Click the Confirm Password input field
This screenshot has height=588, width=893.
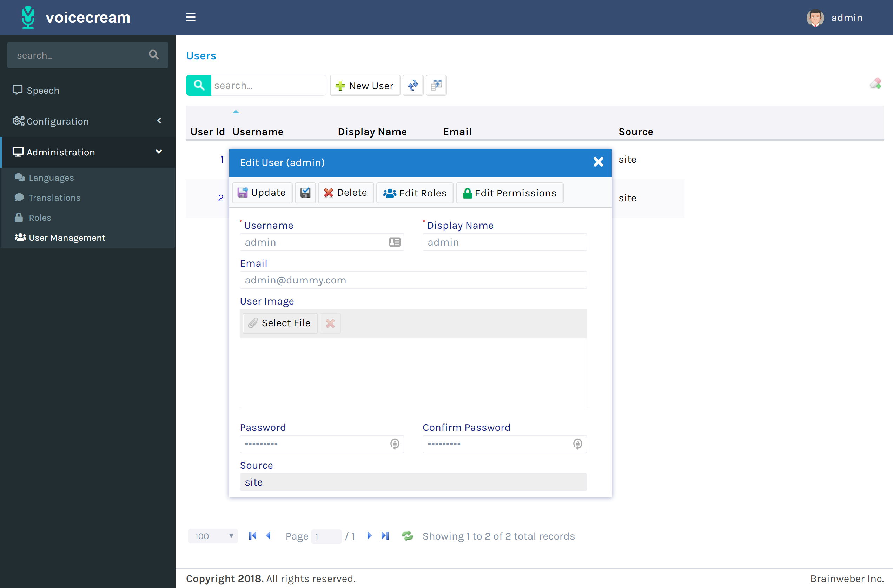(505, 444)
